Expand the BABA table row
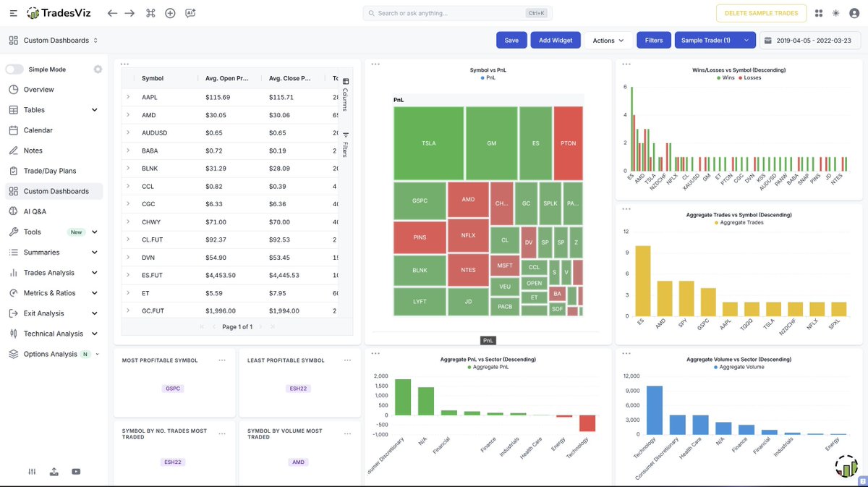Screen dimensions: 868x487 (x=128, y=151)
